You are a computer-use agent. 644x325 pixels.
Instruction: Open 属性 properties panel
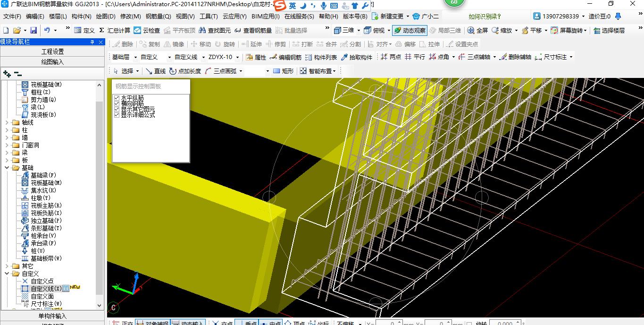[256, 57]
